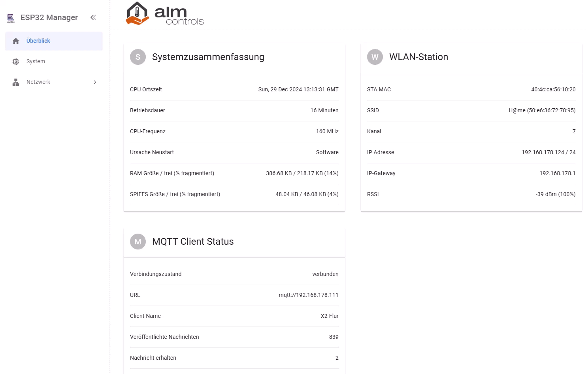Select the WLAN-Station card heading
This screenshot has width=588, height=374.
click(418, 57)
